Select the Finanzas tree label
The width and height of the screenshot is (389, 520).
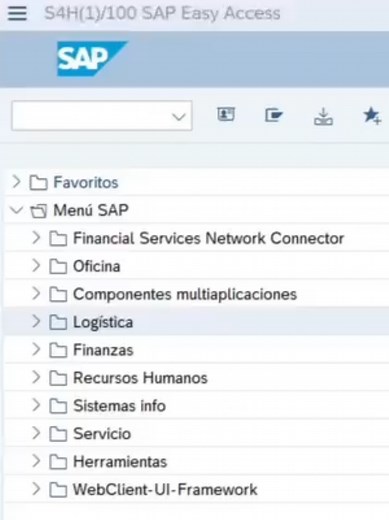tap(103, 350)
